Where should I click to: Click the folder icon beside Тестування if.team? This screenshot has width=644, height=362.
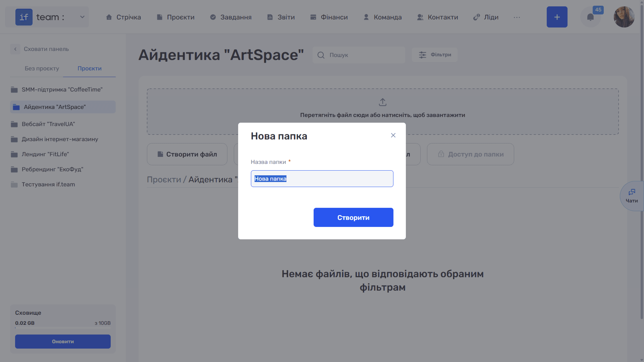pos(14,185)
